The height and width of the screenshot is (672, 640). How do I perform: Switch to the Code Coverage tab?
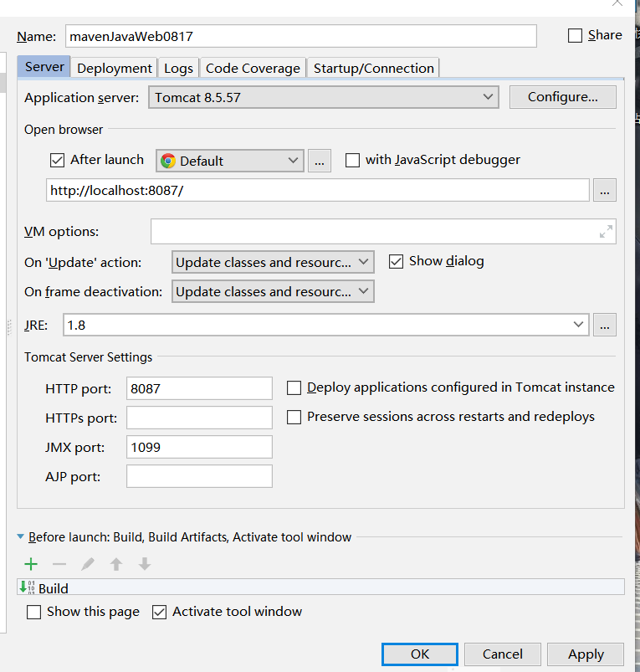tap(253, 68)
